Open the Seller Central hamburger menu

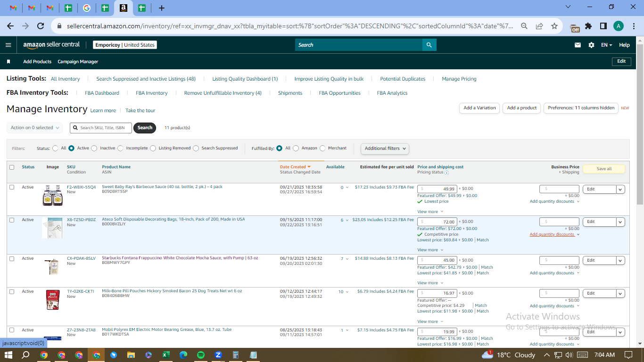pos(8,45)
